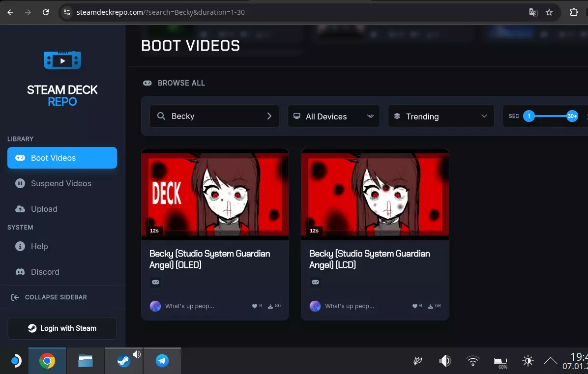Open the Discord link in sidebar

click(62, 272)
